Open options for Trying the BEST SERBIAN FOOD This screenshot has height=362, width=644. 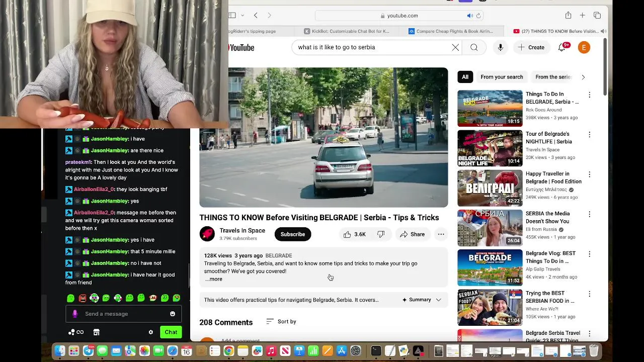(x=589, y=294)
